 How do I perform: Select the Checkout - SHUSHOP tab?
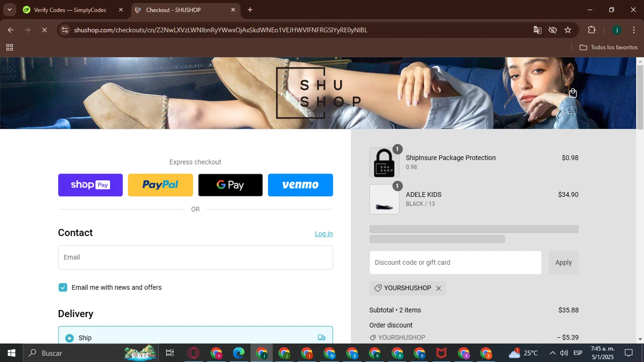coord(173,10)
